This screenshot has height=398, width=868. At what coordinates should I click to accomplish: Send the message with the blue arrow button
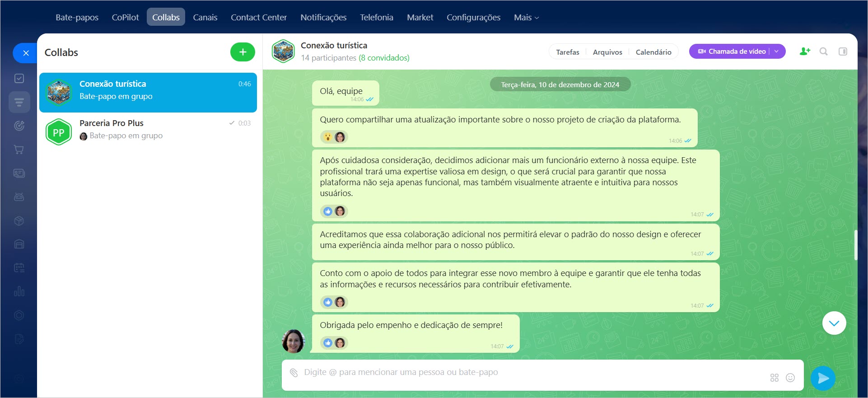point(823,378)
